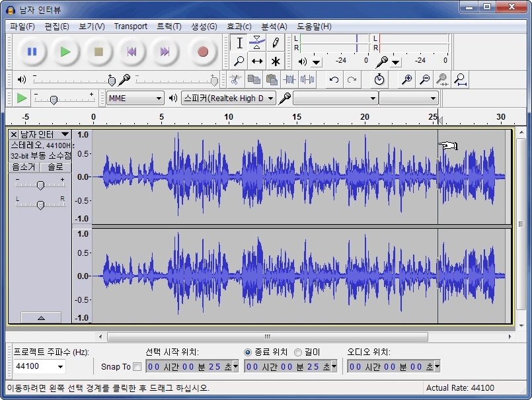
Task: Click the Stop playback button
Action: 98,52
